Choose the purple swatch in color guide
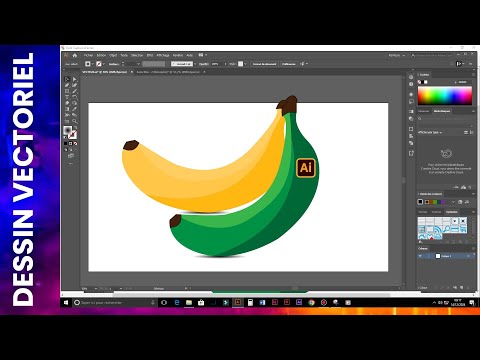The height and width of the screenshot is (360, 480). pos(442,202)
